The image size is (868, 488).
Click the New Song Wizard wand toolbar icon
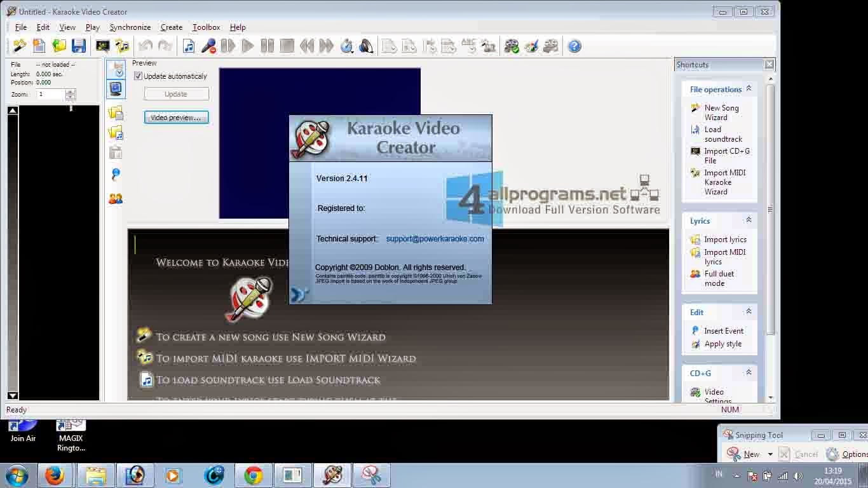pyautogui.click(x=20, y=46)
